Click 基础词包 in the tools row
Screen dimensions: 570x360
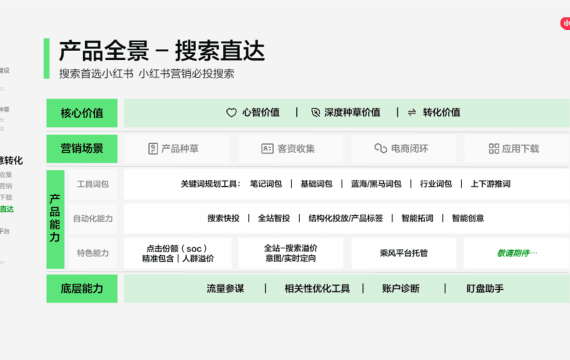coord(316,184)
